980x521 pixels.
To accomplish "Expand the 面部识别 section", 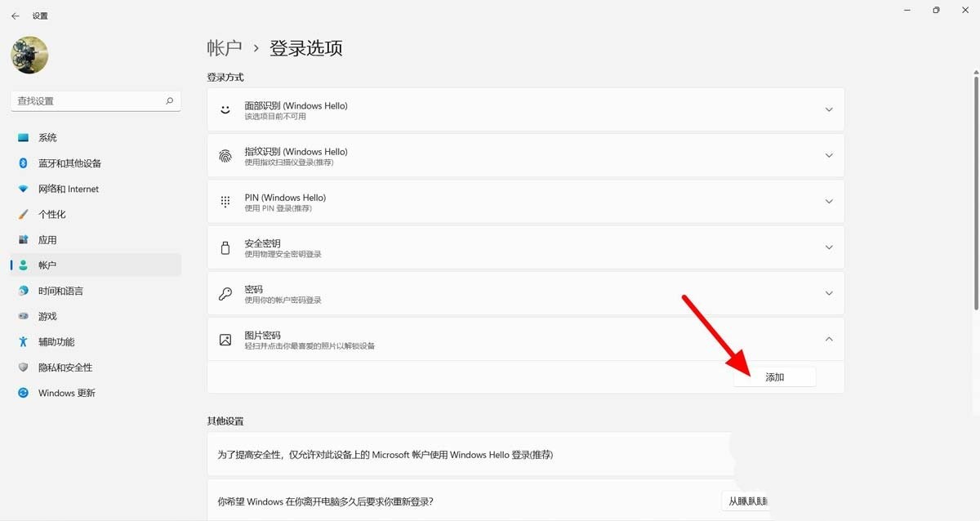I will pyautogui.click(x=829, y=109).
